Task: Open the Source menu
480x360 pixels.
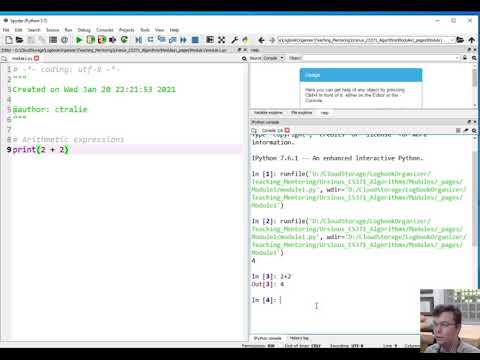Action: coord(52,30)
